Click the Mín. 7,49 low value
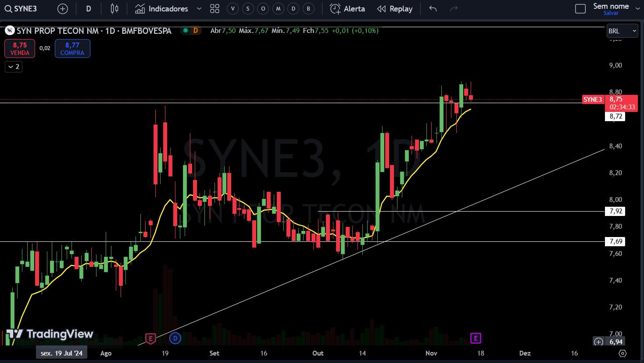The width and height of the screenshot is (644, 363). [286, 31]
